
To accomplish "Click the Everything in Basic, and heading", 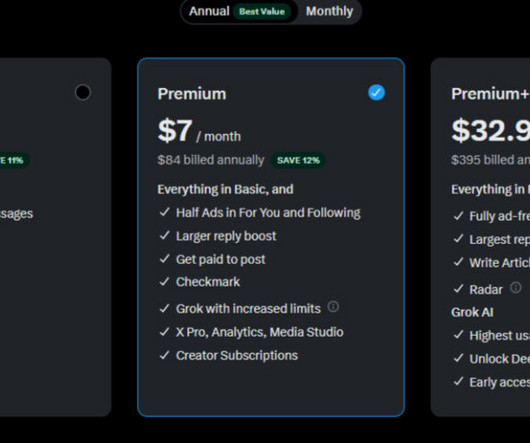I will [225, 189].
